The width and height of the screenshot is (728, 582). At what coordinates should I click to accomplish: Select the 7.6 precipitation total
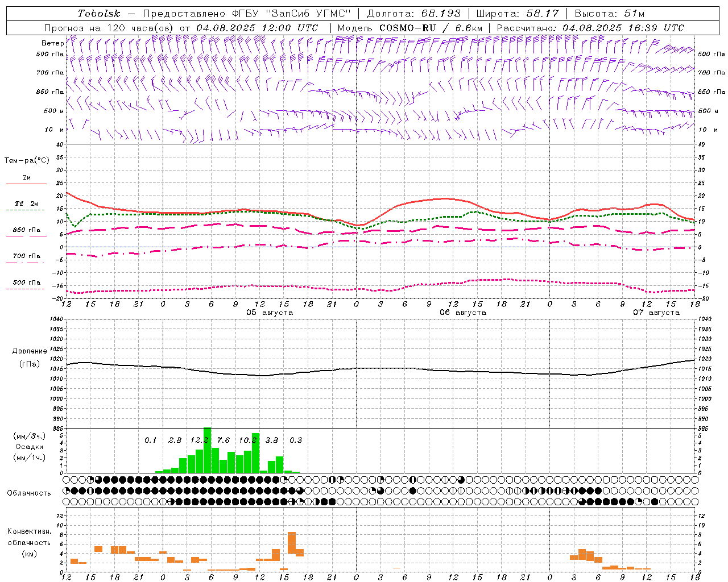224,440
